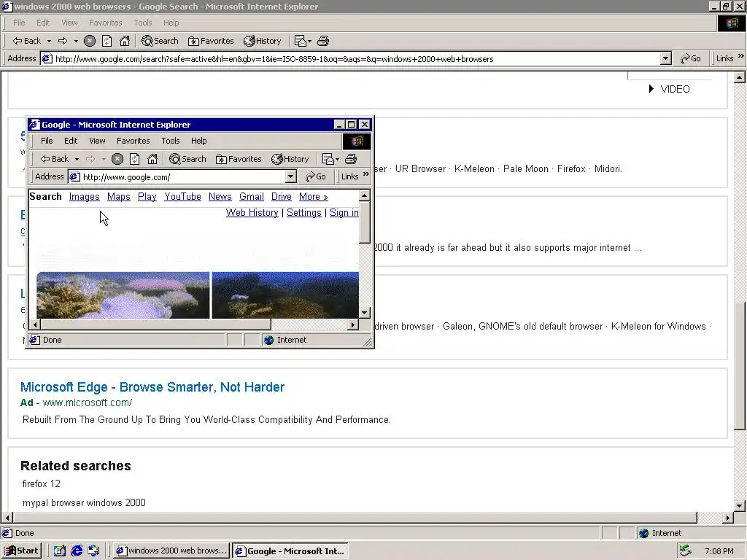Expand Links chevron in front Google window
The height and width of the screenshot is (560, 747).
point(366,175)
